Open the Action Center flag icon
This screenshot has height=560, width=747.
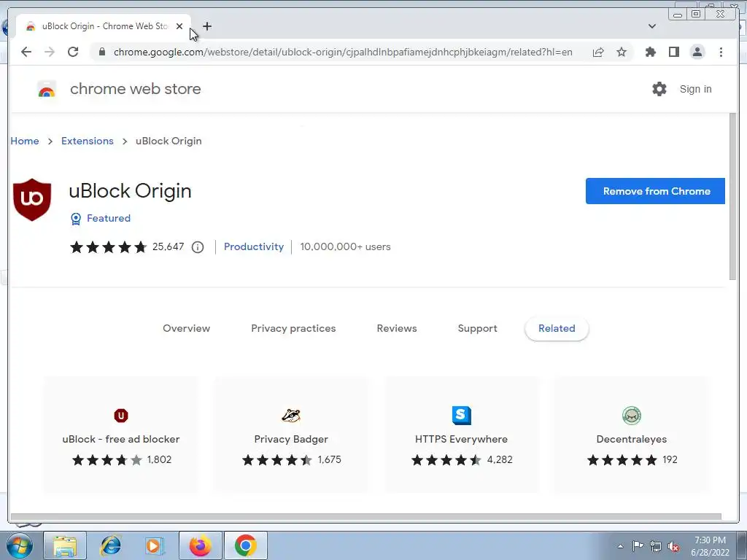click(638, 546)
